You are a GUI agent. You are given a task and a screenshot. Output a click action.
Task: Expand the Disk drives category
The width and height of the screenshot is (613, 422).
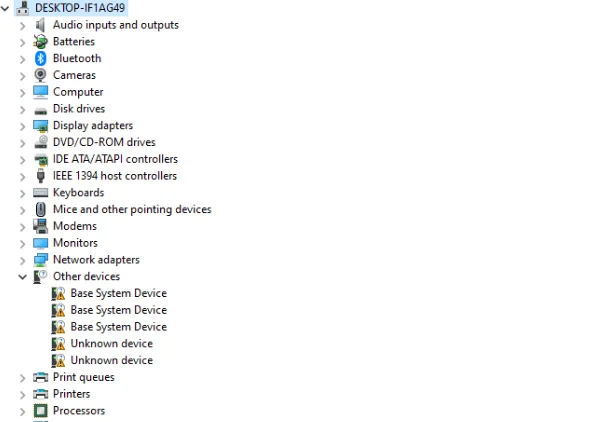click(23, 109)
